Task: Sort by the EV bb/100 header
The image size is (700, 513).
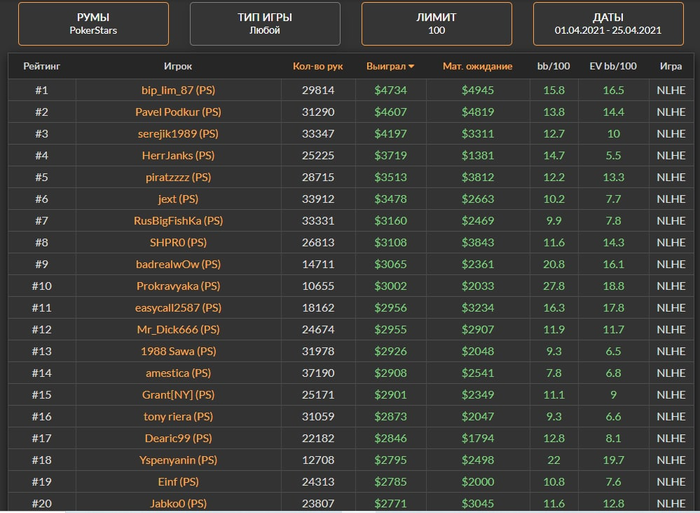Action: (613, 67)
